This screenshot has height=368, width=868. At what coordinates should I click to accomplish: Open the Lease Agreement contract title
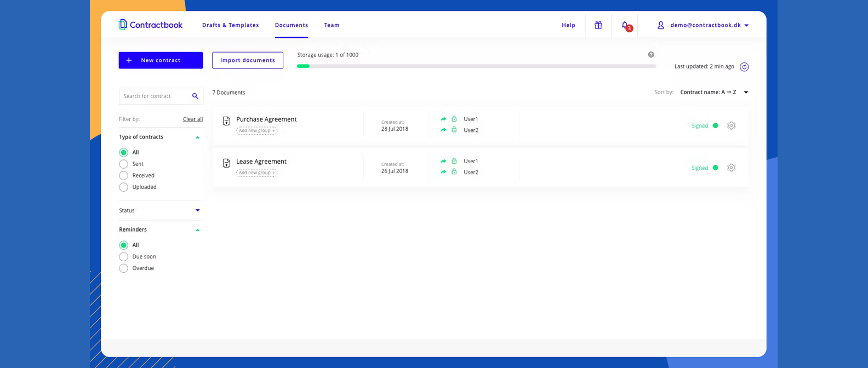[261, 162]
